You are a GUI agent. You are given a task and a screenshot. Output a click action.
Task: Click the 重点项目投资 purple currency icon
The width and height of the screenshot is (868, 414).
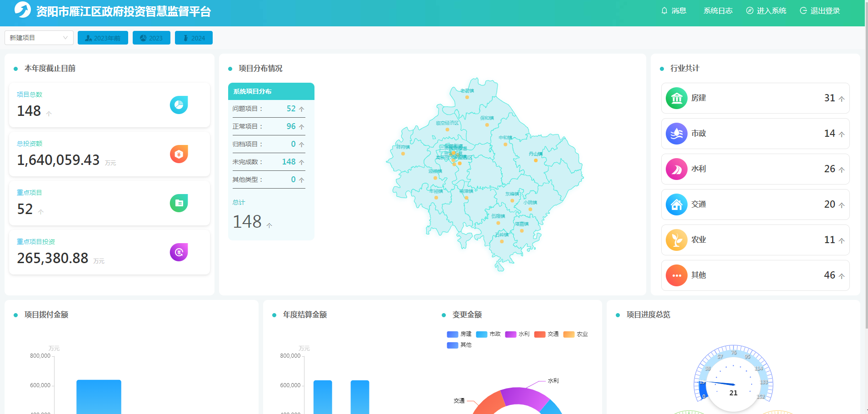click(x=179, y=252)
